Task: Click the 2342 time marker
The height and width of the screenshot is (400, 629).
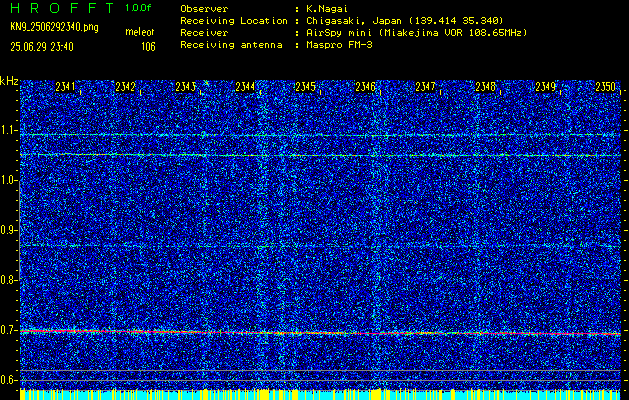Action: (125, 87)
